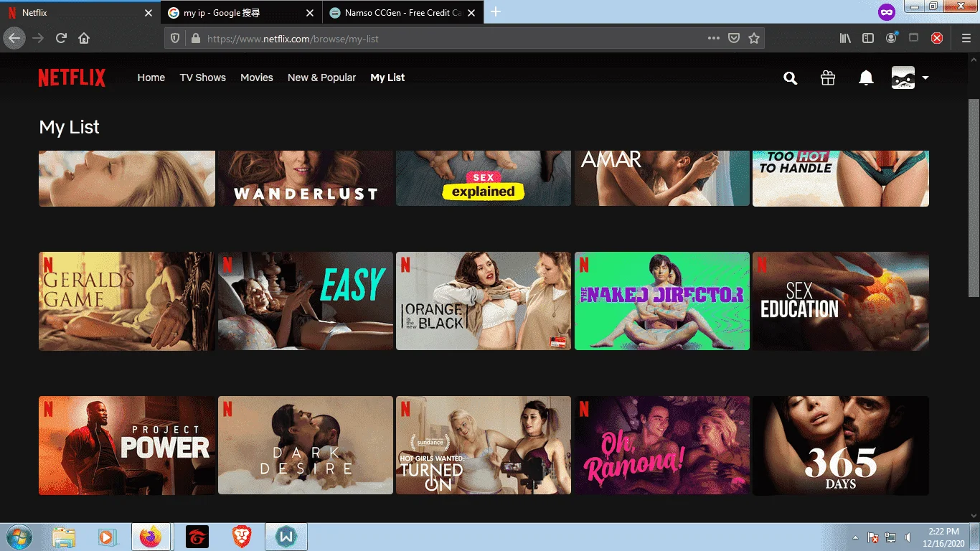Open the Netflix search icon

(790, 78)
